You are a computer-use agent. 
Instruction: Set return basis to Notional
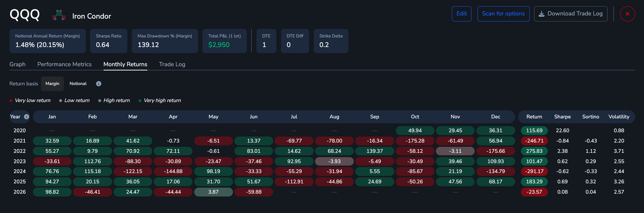pyautogui.click(x=78, y=84)
